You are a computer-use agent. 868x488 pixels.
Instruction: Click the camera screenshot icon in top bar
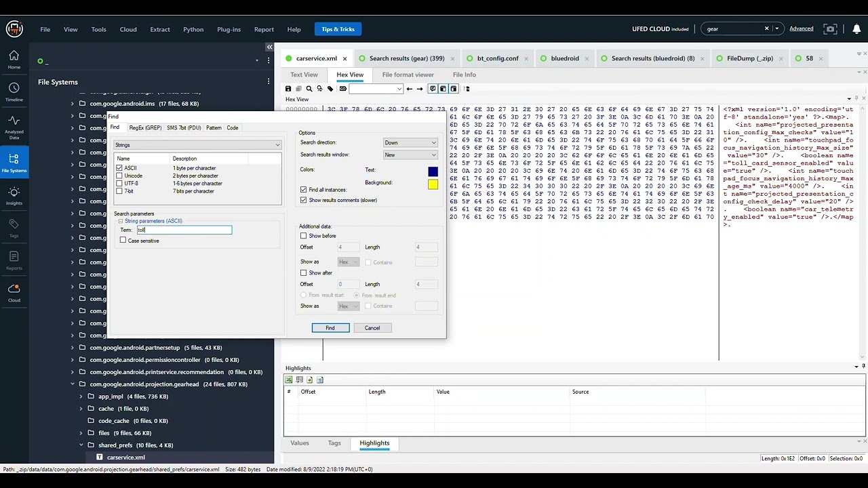[830, 29]
